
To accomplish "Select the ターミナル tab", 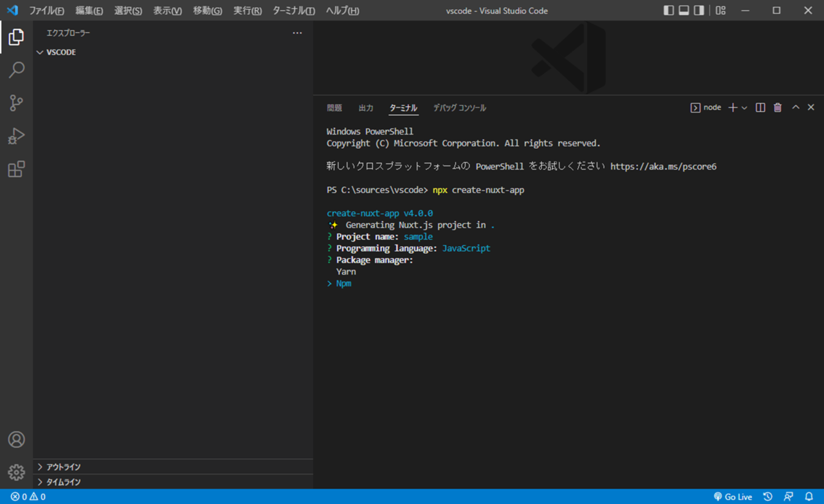I will click(403, 108).
